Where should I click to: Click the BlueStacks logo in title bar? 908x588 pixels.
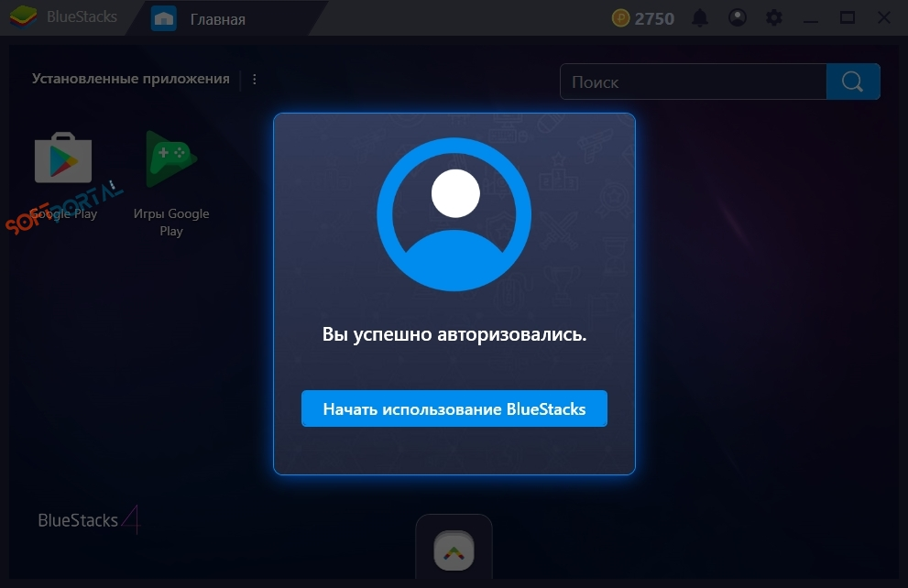point(24,16)
